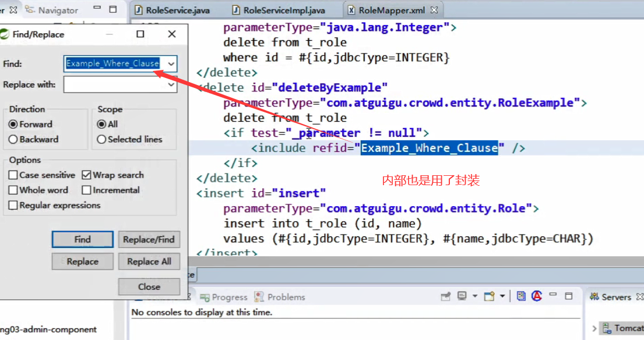This screenshot has height=340, width=644.
Task: Click the Servers view icon
Action: pyautogui.click(x=594, y=296)
